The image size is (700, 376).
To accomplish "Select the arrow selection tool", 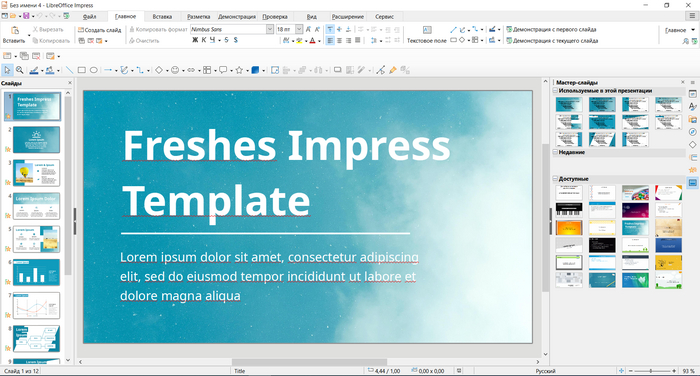I will click(x=7, y=70).
